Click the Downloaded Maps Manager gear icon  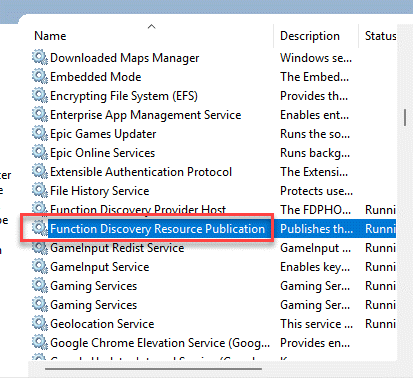(x=40, y=57)
